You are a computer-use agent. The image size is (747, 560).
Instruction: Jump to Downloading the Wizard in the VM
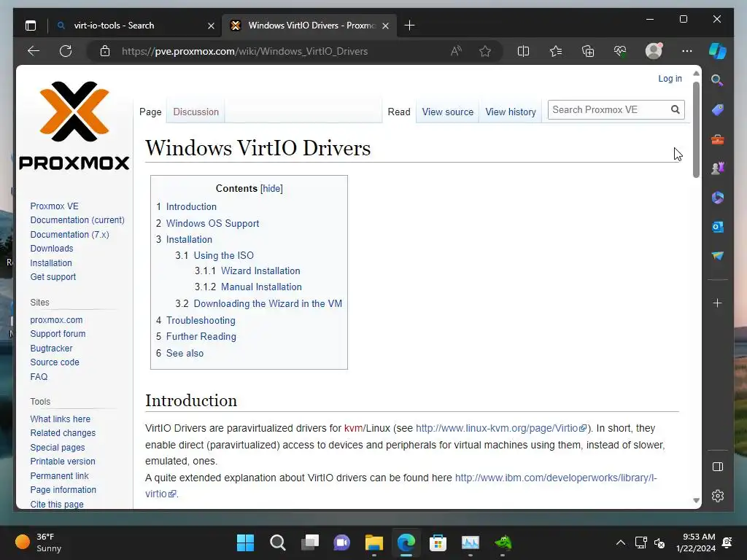click(x=268, y=304)
